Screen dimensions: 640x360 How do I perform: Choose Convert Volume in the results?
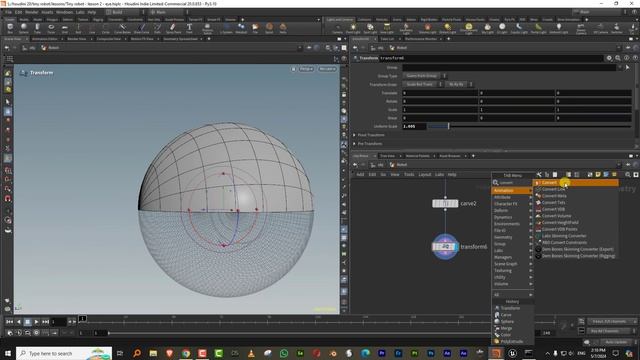coord(576,216)
